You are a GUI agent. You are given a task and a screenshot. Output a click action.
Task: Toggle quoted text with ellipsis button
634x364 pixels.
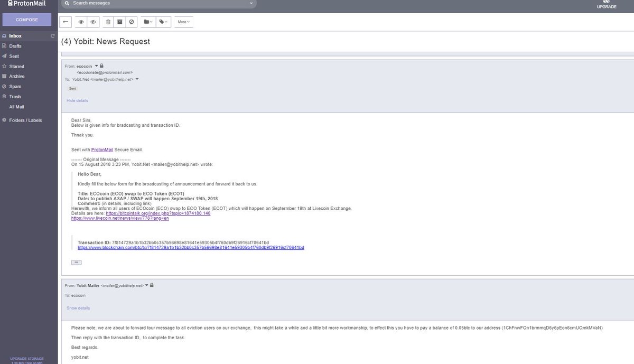(x=77, y=262)
